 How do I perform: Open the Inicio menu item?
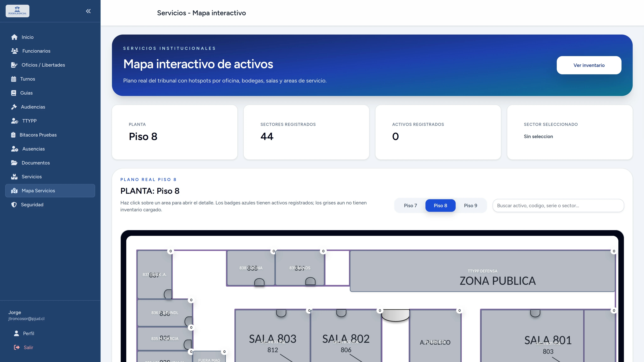click(50, 37)
